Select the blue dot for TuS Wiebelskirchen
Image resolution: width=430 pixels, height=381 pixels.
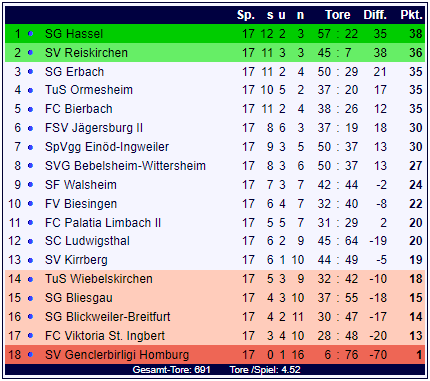pos(30,279)
